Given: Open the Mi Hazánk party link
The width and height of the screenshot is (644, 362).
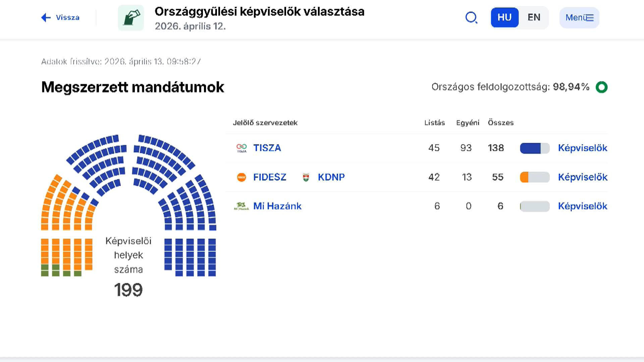Looking at the screenshot, I should [x=277, y=206].
